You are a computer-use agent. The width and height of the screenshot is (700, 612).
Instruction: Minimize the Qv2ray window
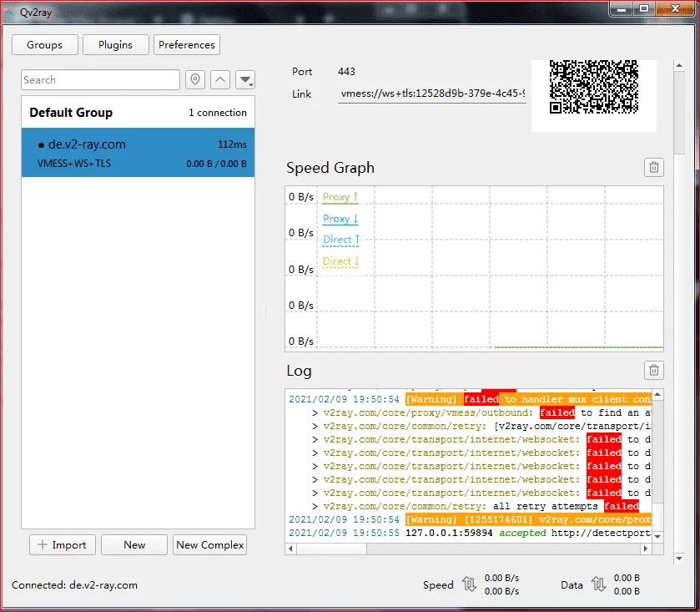tap(622, 8)
